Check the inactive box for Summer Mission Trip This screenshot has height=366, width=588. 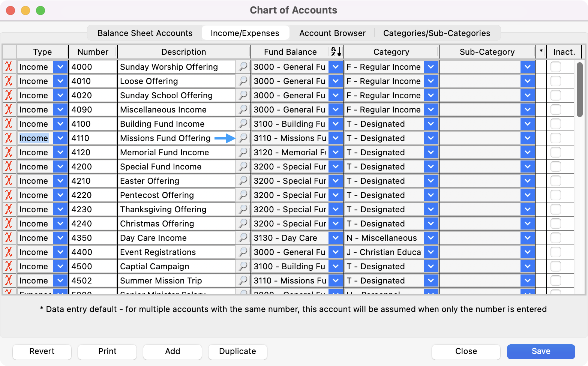555,280
